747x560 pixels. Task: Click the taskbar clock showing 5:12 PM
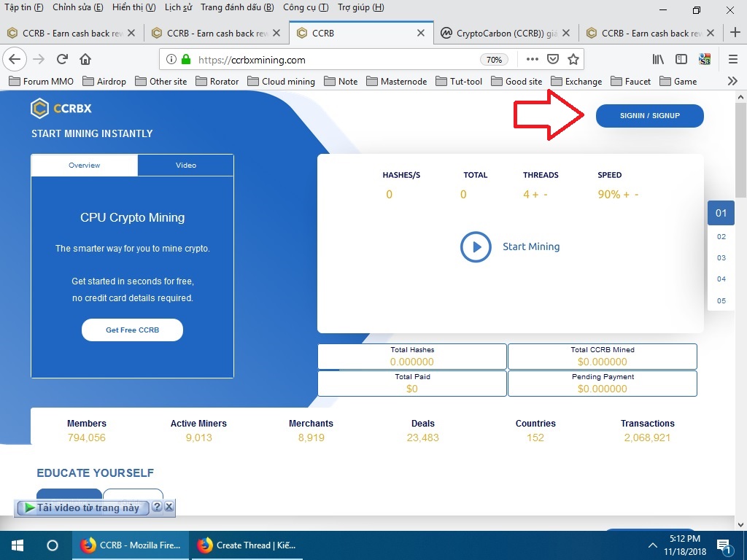[684, 545]
